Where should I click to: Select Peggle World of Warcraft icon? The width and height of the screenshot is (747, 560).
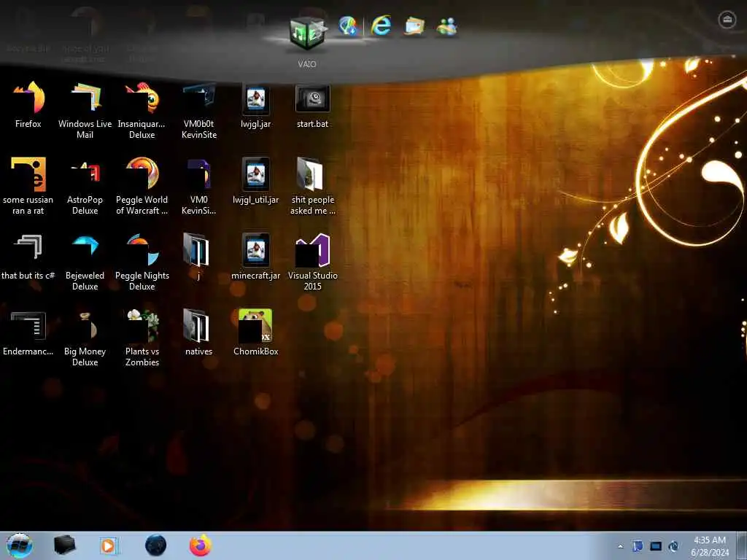click(x=142, y=174)
